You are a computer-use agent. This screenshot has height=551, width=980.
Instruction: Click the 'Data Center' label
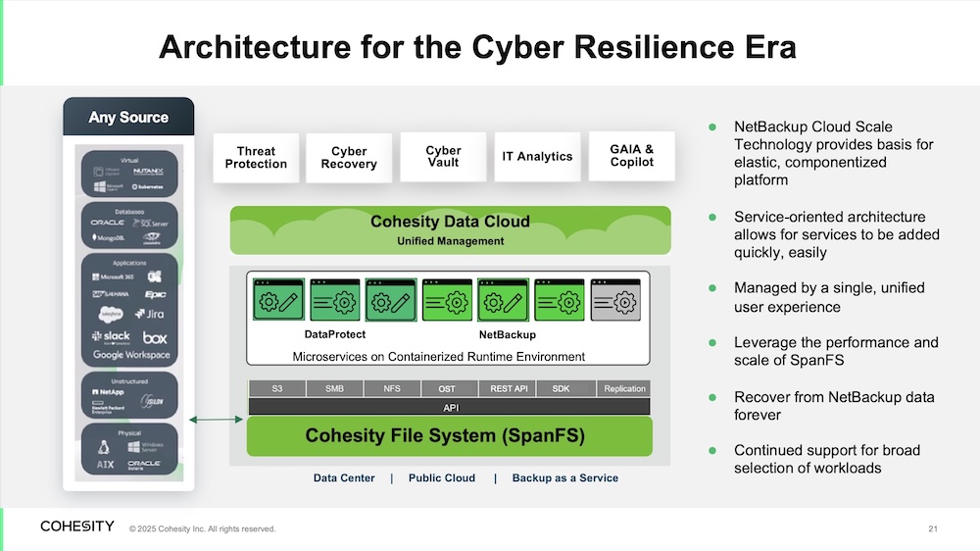tap(344, 477)
